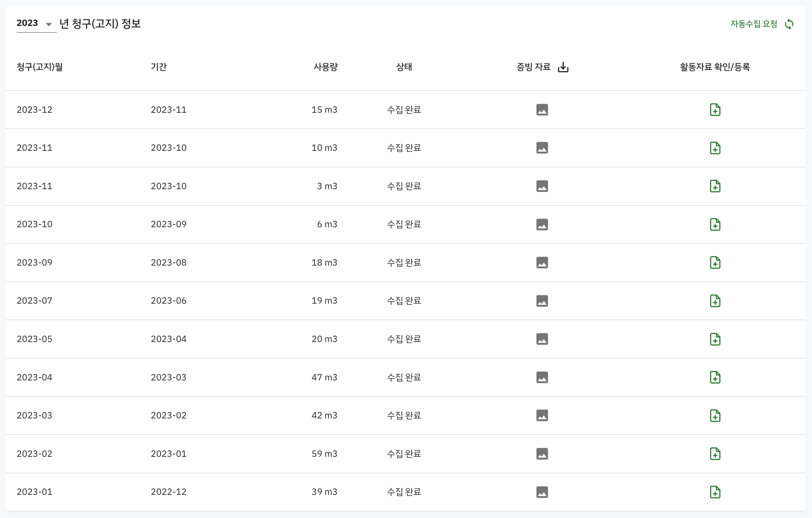View evidence image for 2023-04 billing row
The image size is (812, 518).
tap(542, 377)
